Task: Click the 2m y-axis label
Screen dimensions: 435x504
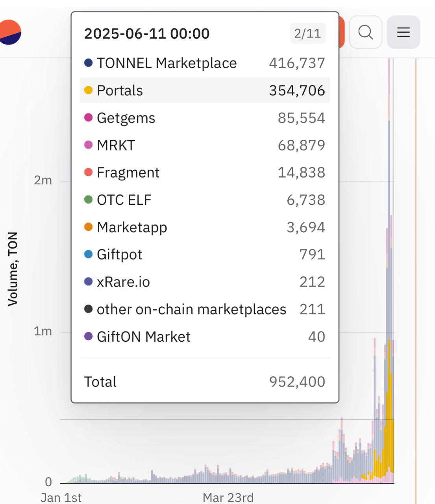Action: pos(43,180)
